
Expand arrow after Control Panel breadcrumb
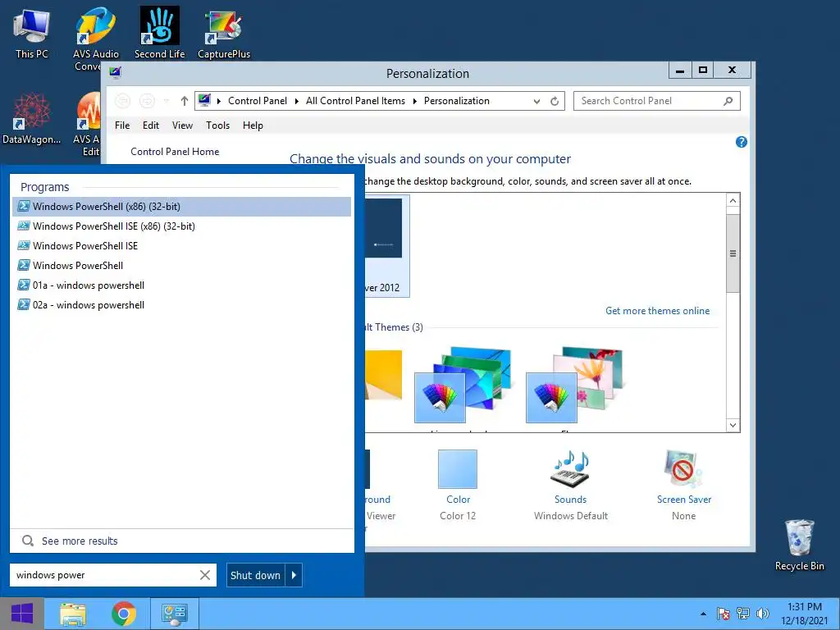297,101
